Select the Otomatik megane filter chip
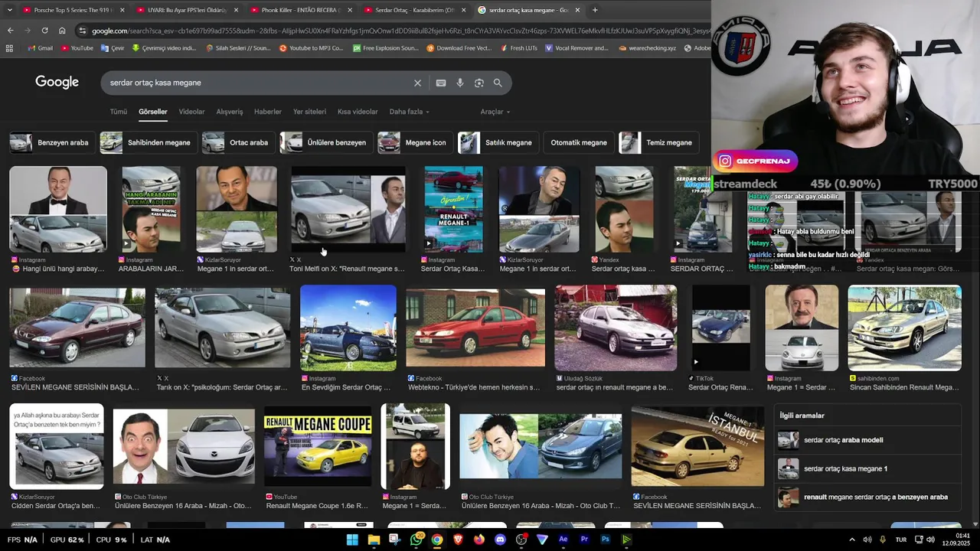This screenshot has width=980, height=551. point(579,142)
